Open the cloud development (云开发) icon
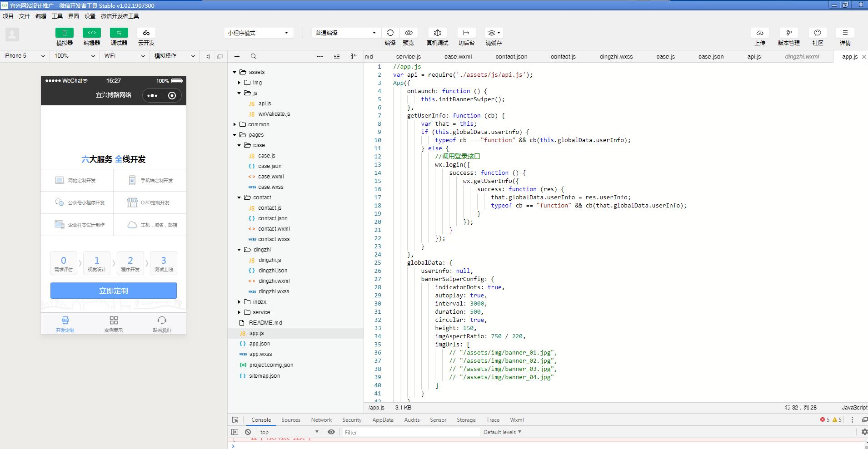 146,33
